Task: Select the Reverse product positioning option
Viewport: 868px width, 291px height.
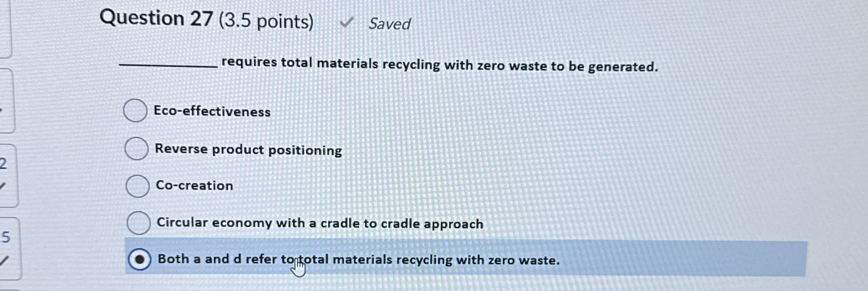Action: pyautogui.click(x=136, y=148)
